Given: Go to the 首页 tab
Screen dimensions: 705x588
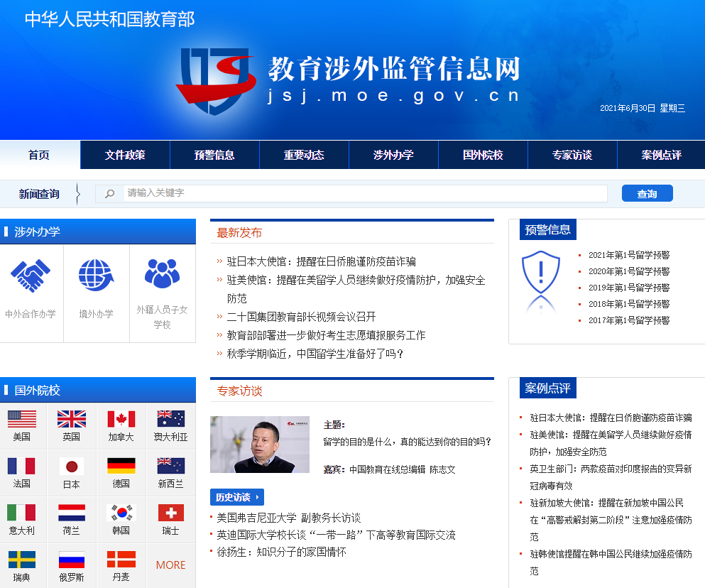Looking at the screenshot, I should click(40, 155).
